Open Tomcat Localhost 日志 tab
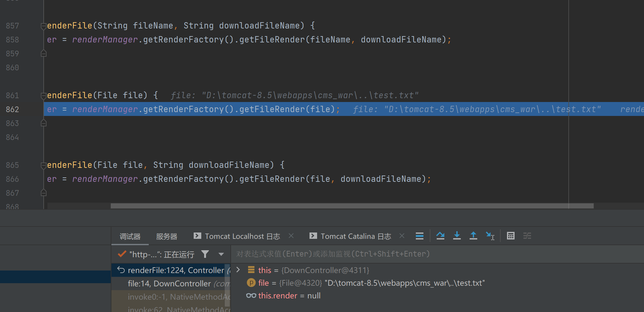This screenshot has width=644, height=312. click(237, 236)
